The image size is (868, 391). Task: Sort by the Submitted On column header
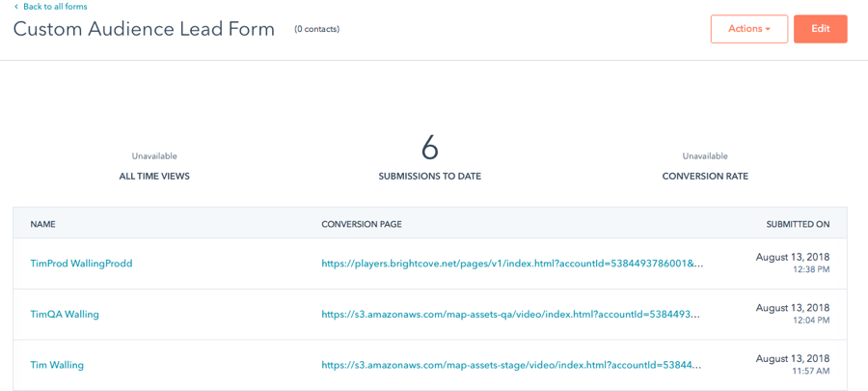coord(798,224)
